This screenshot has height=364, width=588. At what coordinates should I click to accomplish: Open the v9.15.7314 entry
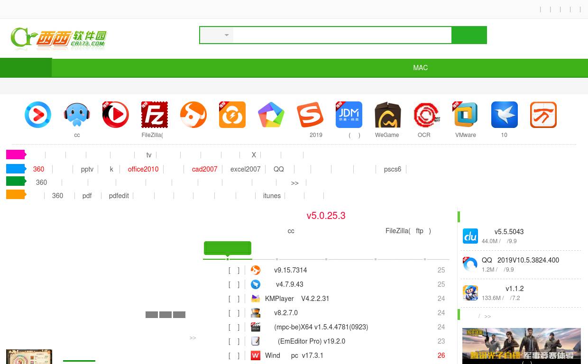290,270
